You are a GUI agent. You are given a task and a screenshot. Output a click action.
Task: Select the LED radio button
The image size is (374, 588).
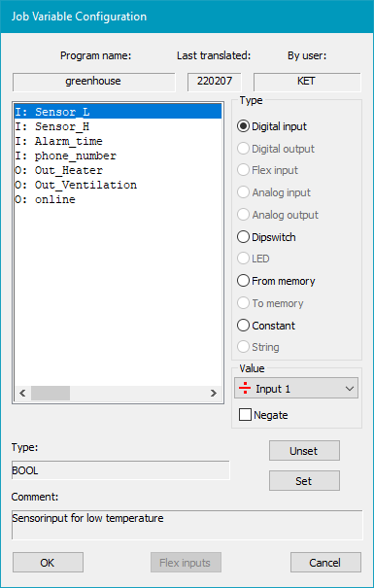pos(243,259)
